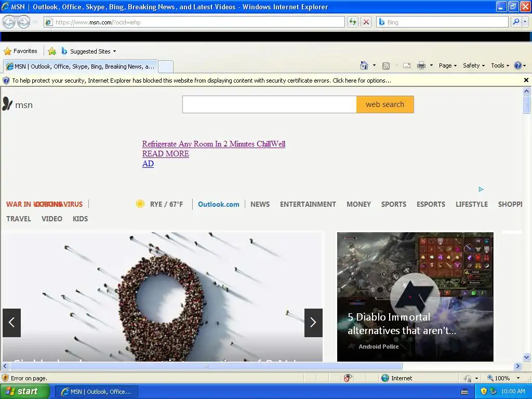The height and width of the screenshot is (399, 532).
Task: Click the Help question mark icon
Action: coord(518,65)
